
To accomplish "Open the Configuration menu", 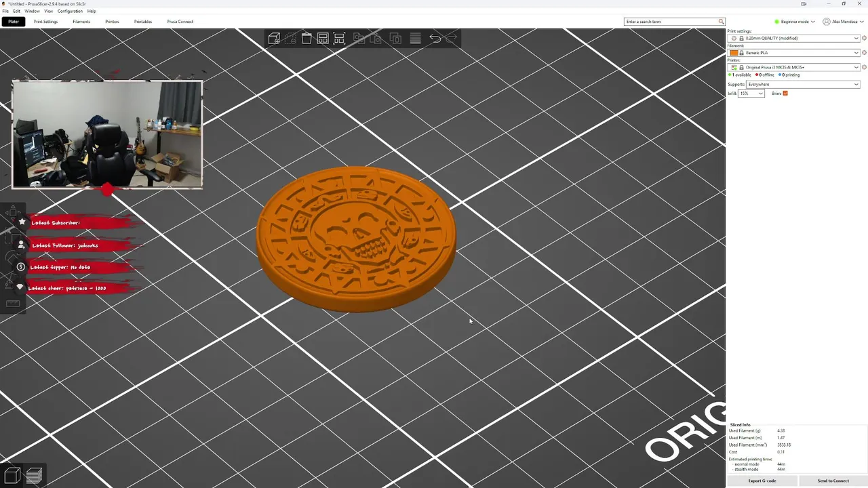I will [70, 11].
